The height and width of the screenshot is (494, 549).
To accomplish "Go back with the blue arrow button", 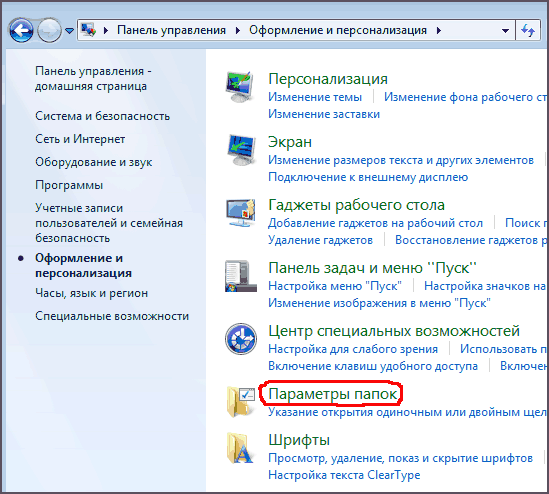I will click(x=21, y=30).
